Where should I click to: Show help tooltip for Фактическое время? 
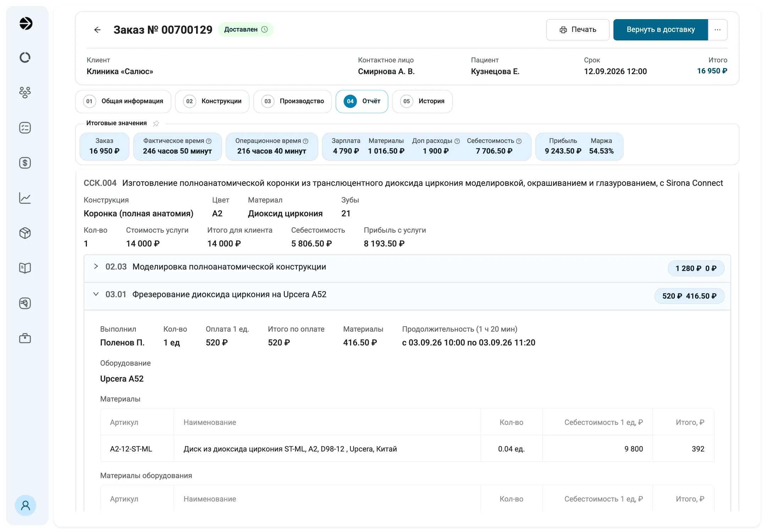[209, 141]
